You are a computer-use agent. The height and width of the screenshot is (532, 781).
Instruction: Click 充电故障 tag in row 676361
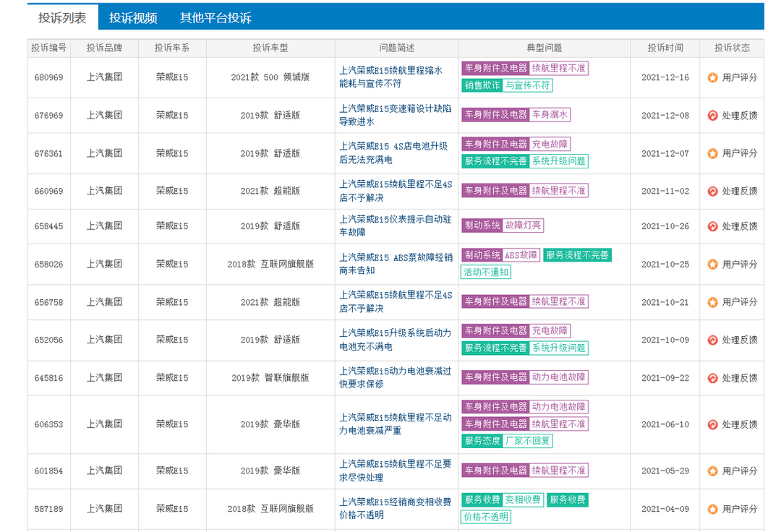550,145
